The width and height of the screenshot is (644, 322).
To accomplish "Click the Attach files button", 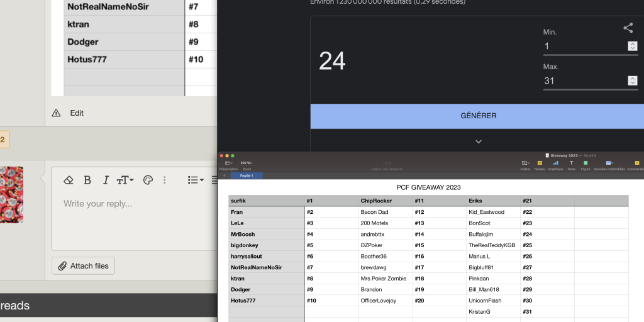I will (x=83, y=266).
